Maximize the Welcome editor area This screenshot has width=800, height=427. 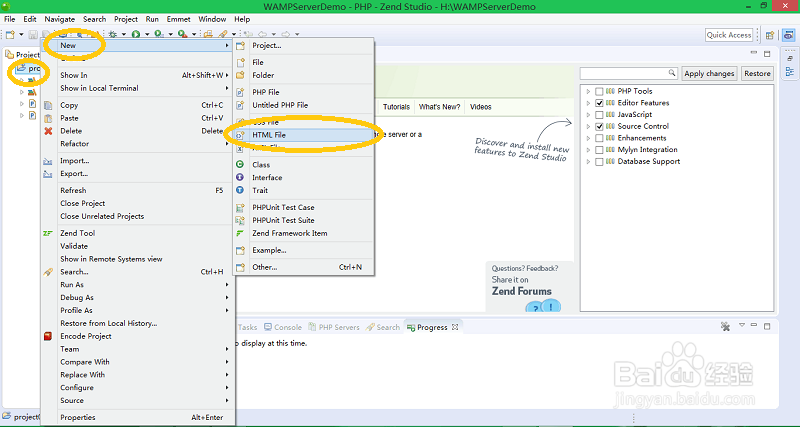click(x=767, y=54)
